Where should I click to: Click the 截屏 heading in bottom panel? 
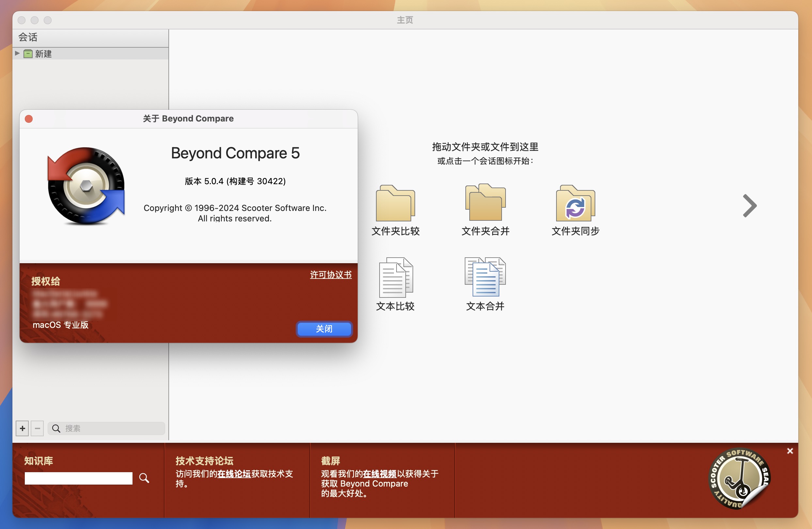pyautogui.click(x=331, y=461)
